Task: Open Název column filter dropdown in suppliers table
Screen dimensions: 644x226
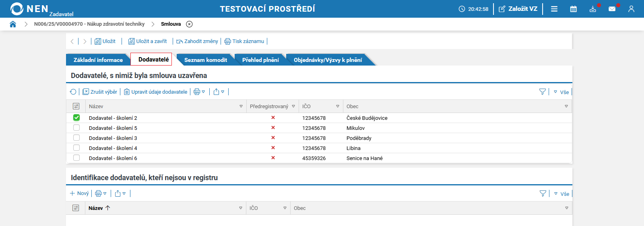Action: click(x=241, y=106)
